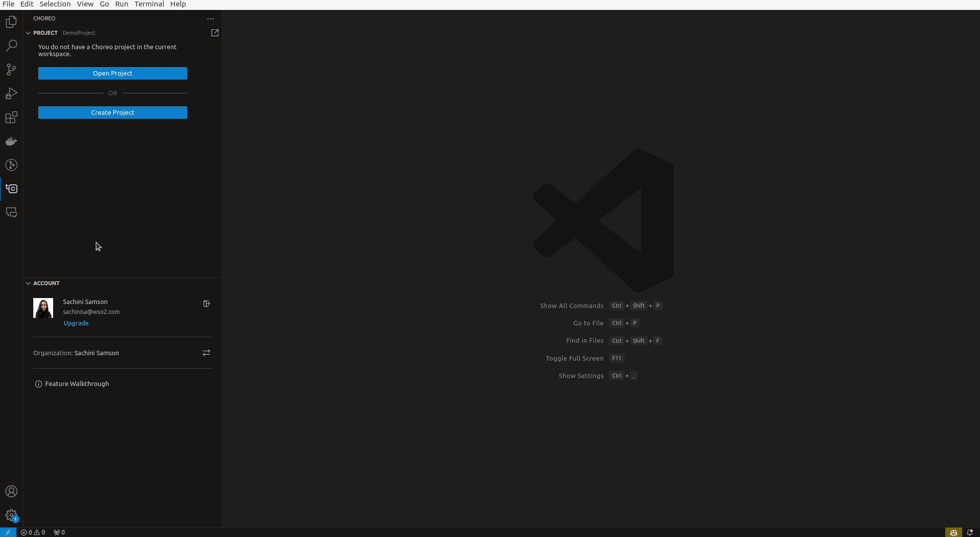This screenshot has height=537, width=980.
Task: Open the Extensions view
Action: click(x=11, y=117)
